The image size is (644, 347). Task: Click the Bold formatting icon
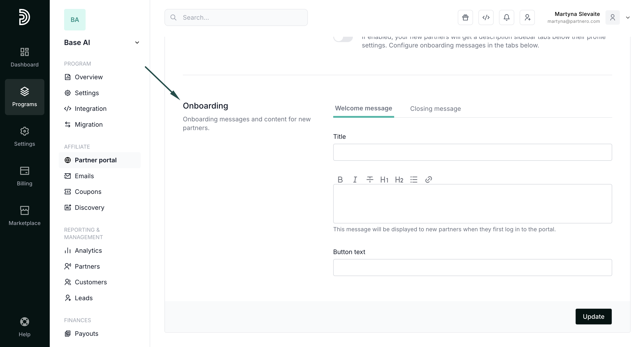point(340,180)
